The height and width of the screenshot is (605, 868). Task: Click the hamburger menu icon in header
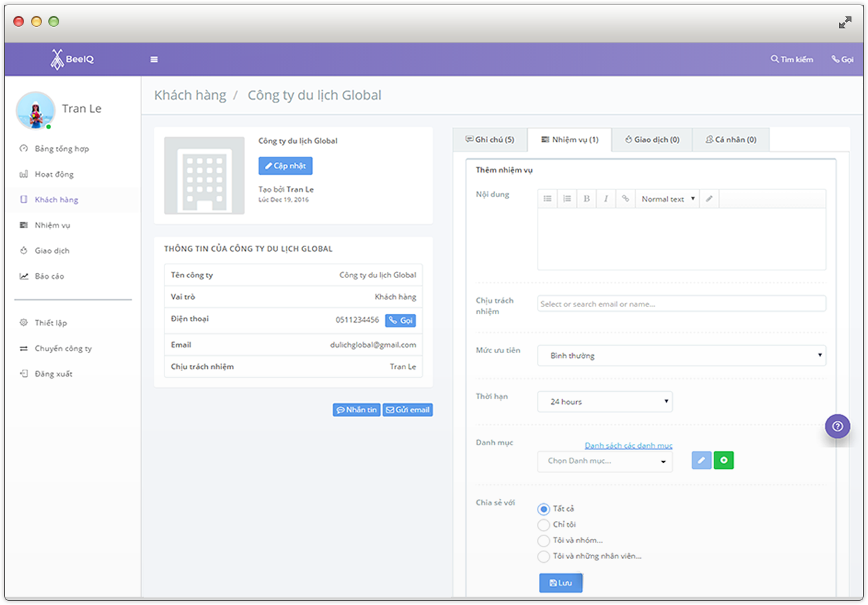[x=154, y=59]
